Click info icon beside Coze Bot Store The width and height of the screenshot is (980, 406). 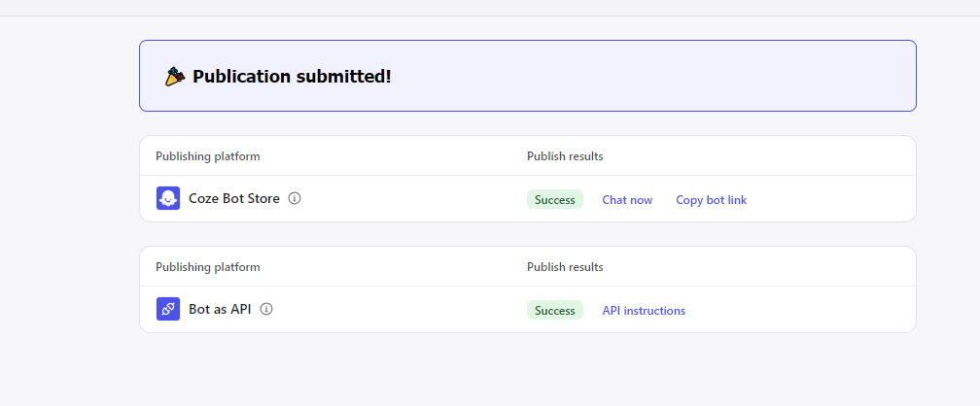(x=295, y=198)
